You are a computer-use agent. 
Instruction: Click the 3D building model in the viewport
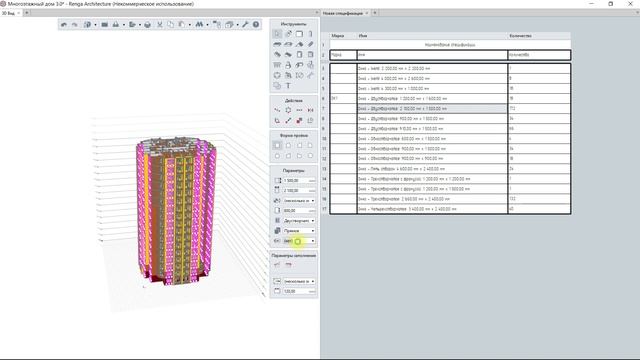pyautogui.click(x=176, y=210)
